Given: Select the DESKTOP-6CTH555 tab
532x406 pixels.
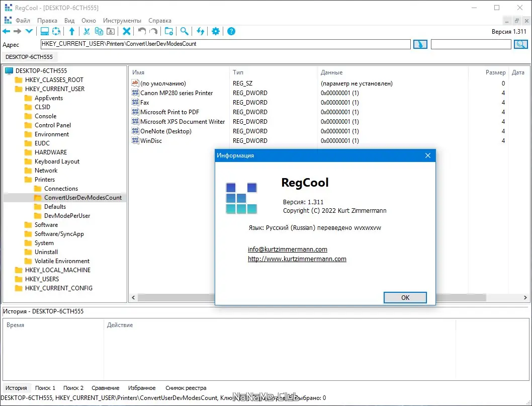Looking at the screenshot, I should tap(29, 57).
